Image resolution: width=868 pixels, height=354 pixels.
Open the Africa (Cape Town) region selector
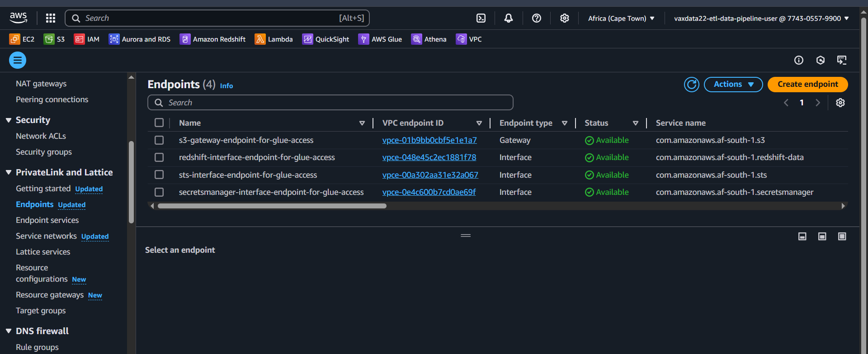pyautogui.click(x=621, y=19)
